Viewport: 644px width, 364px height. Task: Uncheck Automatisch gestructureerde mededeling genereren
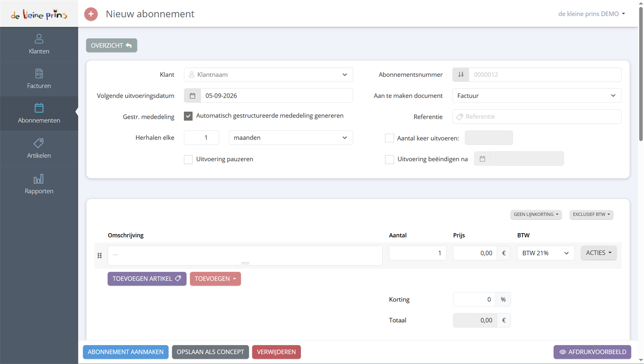[x=188, y=116]
